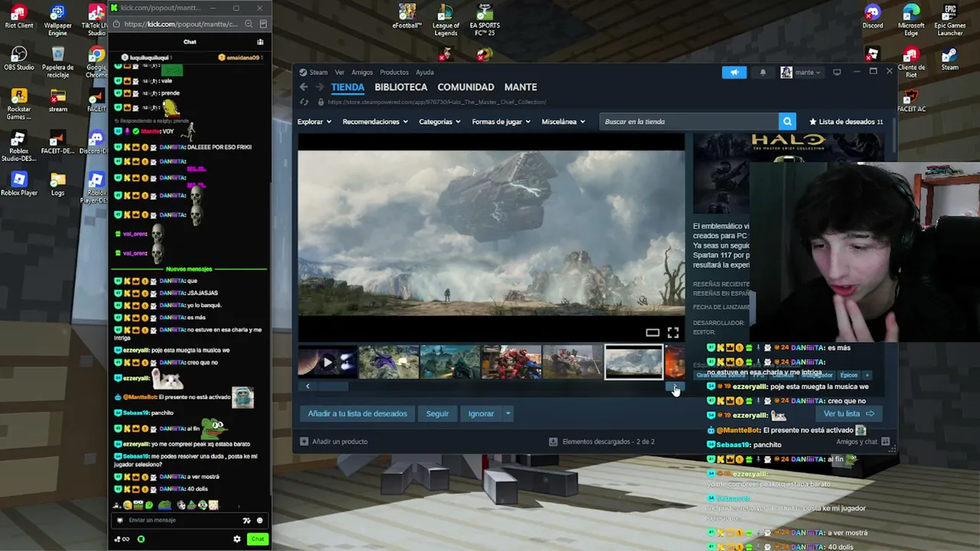Open Steam notifications bell
The width and height of the screenshot is (980, 551).
tap(763, 72)
